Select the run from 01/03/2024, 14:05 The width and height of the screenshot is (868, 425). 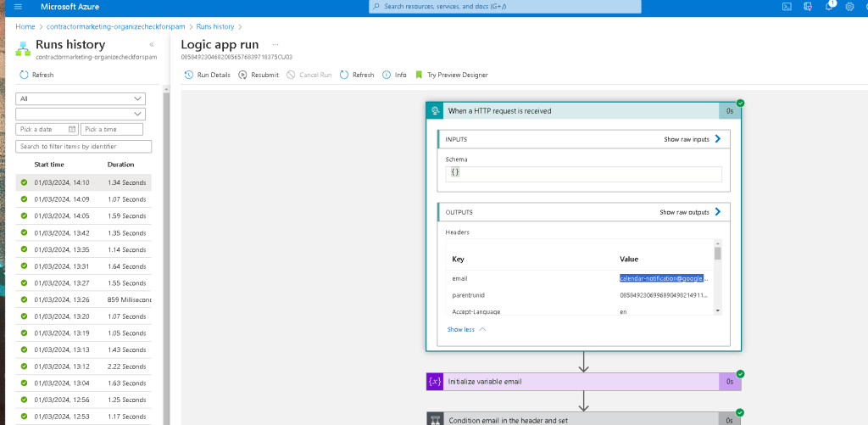click(x=84, y=215)
